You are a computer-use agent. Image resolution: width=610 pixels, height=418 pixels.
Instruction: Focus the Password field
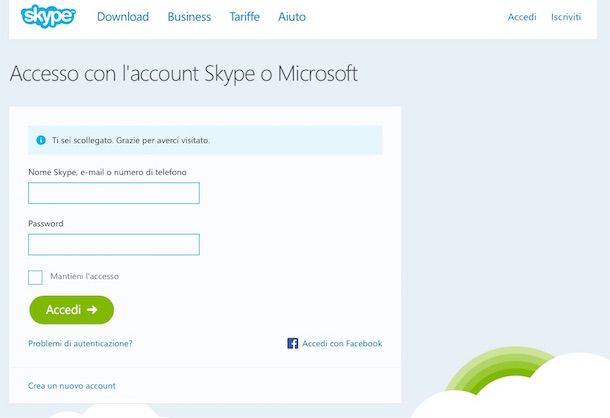[114, 244]
